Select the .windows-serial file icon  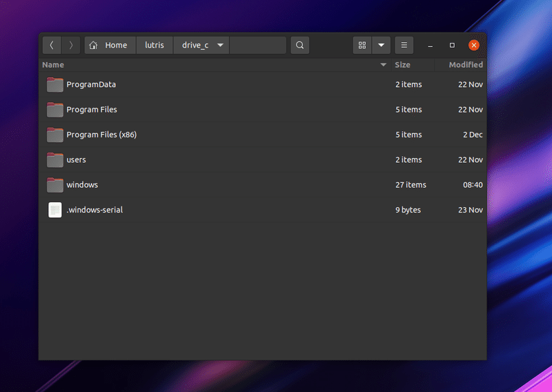click(55, 210)
